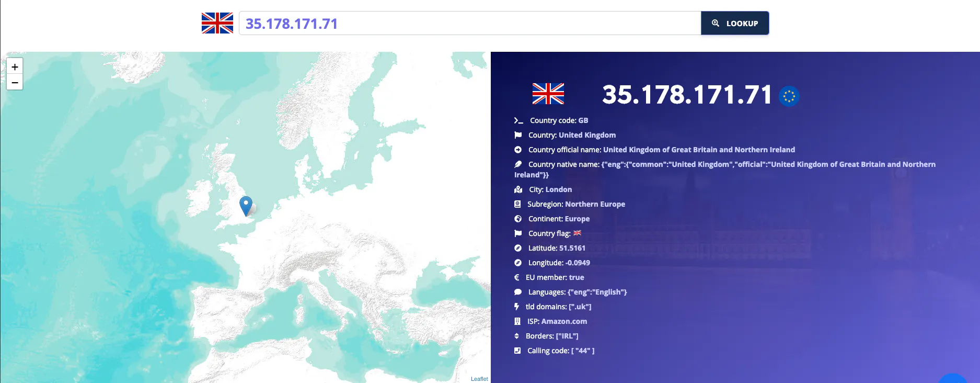Focus the IP address search field
Viewport: 980px width, 383px height.
coord(470,23)
